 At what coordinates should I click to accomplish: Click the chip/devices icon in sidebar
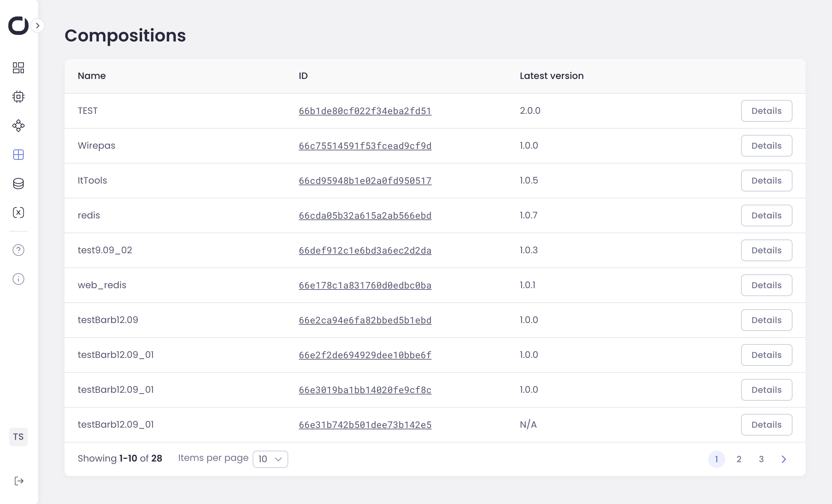tap(18, 97)
